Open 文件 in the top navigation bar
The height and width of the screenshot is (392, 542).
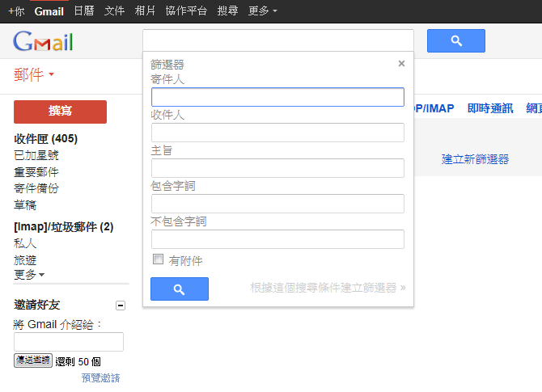[x=114, y=11]
